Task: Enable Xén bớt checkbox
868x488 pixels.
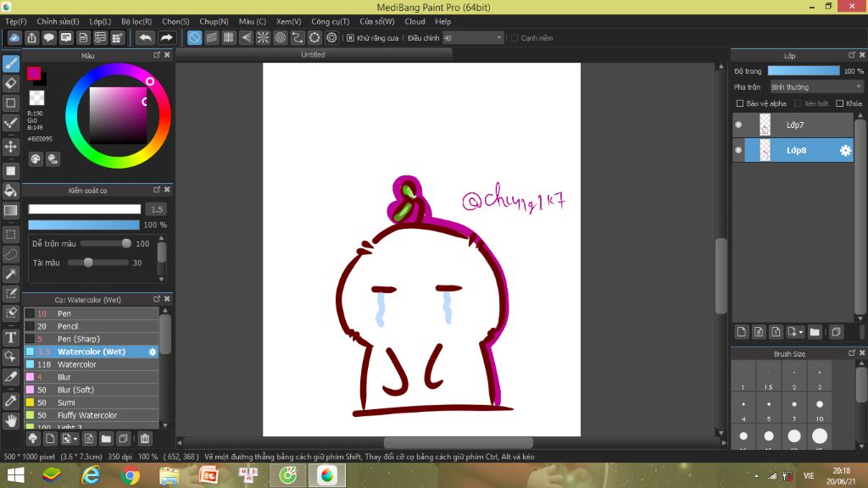Action: point(798,103)
